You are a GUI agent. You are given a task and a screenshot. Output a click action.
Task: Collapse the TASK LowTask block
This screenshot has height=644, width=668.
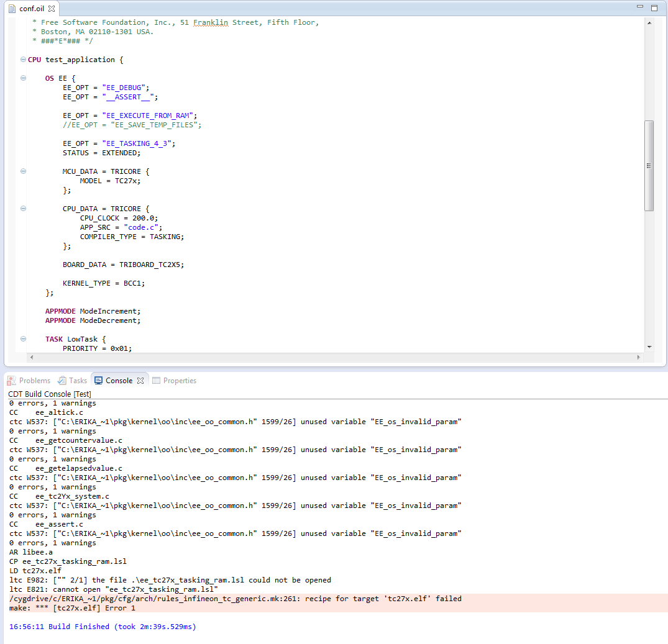point(24,339)
